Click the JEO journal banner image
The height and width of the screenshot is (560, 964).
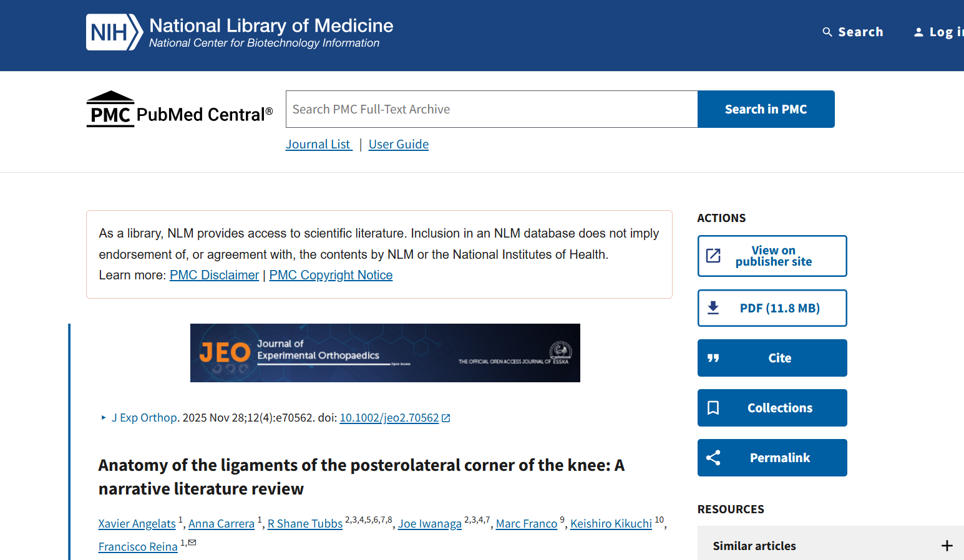coord(385,353)
